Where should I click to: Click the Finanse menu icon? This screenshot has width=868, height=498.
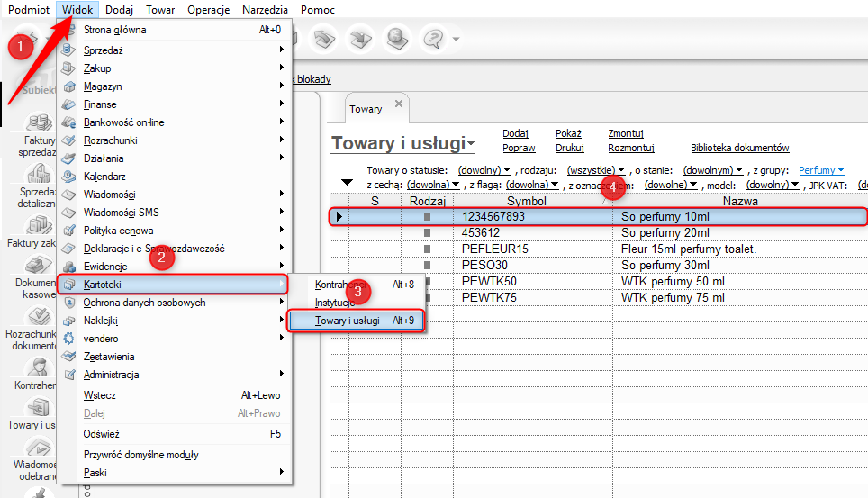point(68,104)
